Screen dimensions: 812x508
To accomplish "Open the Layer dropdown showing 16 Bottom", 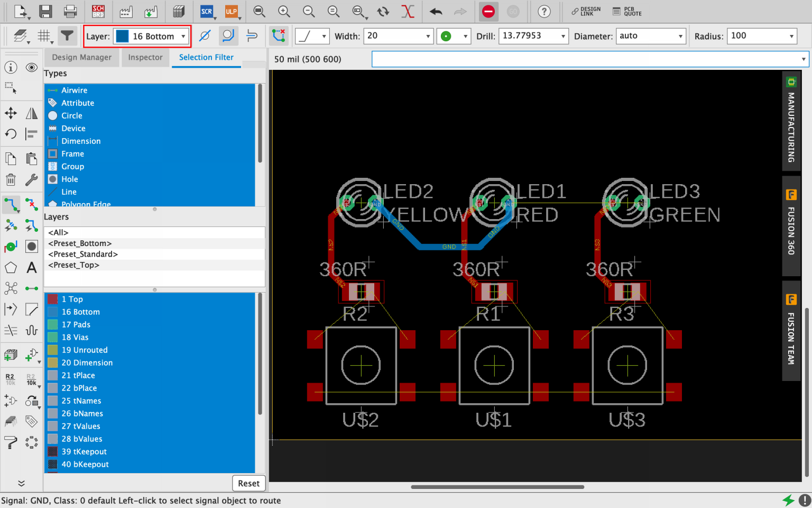I will [151, 36].
